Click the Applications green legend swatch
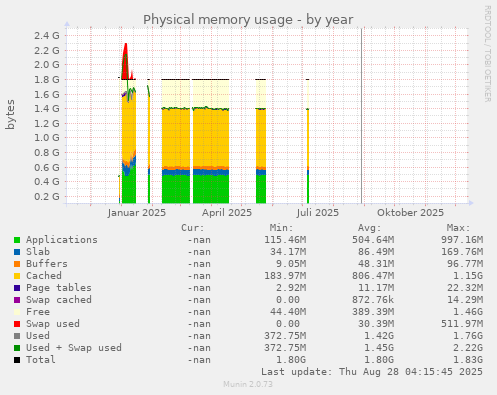 (x=17, y=240)
